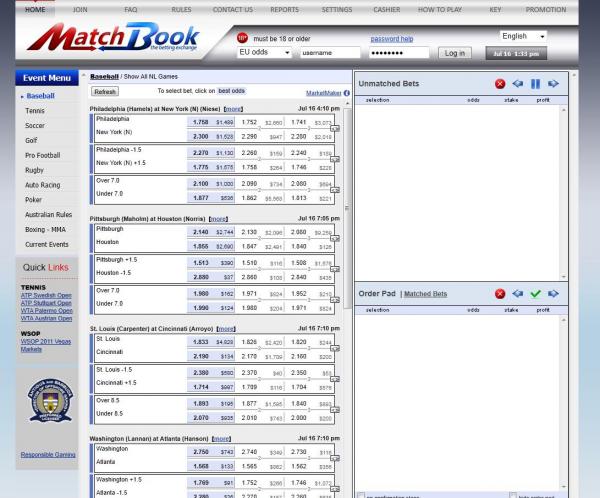Select Philadelphia best odds 1.758

[211, 122]
